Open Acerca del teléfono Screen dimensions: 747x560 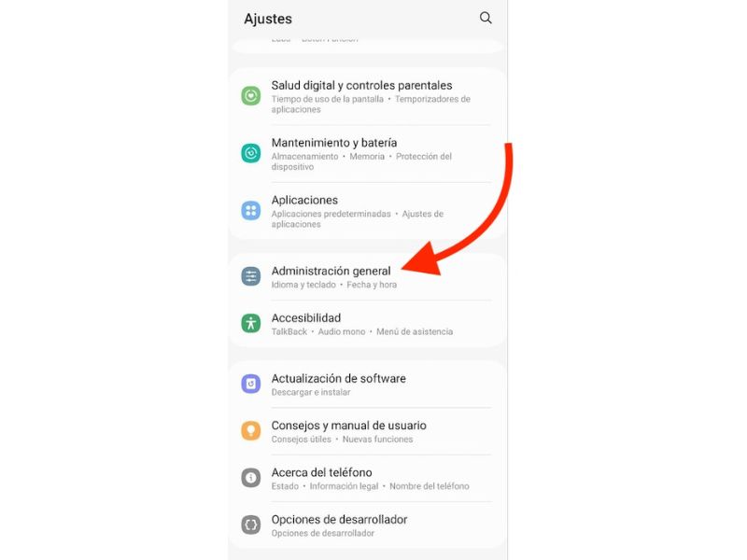click(367, 478)
